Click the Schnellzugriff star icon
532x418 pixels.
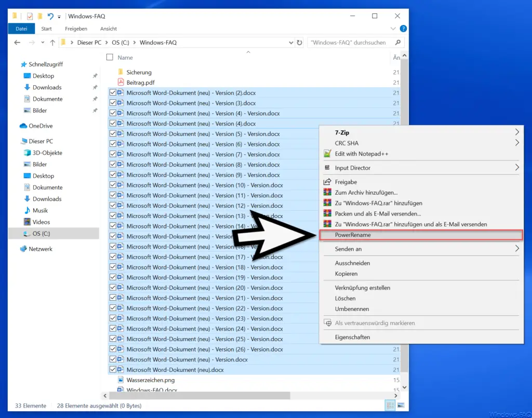24,64
